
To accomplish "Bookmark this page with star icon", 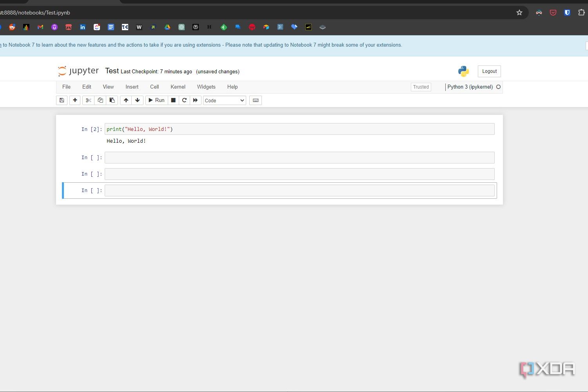I will click(x=519, y=13).
